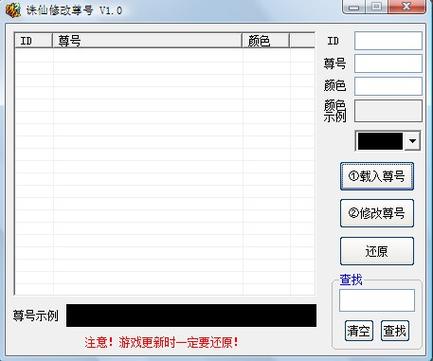This screenshot has height=361, width=433.
Task: Sort list by ID column header
Action: [x=34, y=41]
